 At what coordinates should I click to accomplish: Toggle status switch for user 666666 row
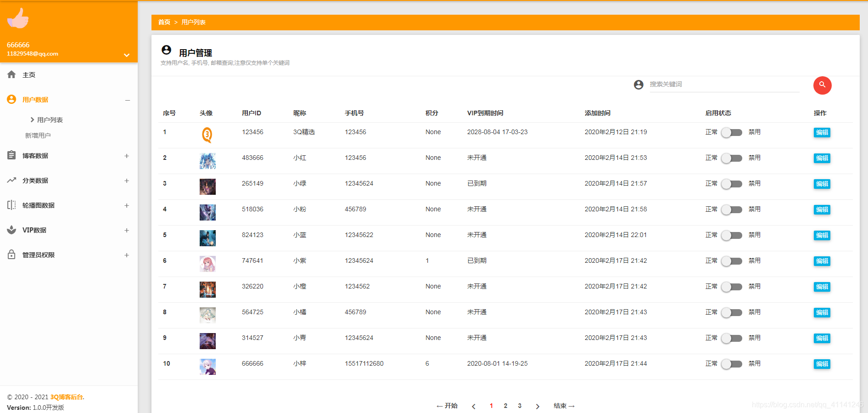pyautogui.click(x=732, y=364)
